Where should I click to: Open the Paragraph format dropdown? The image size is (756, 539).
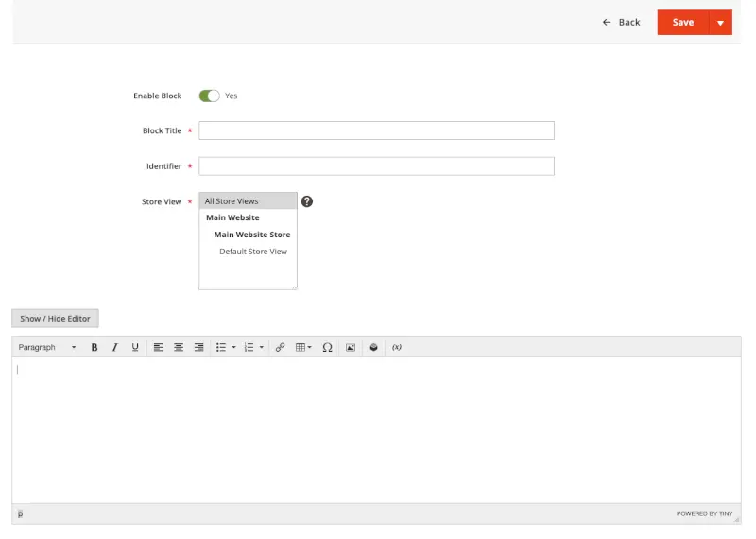[x=47, y=347]
